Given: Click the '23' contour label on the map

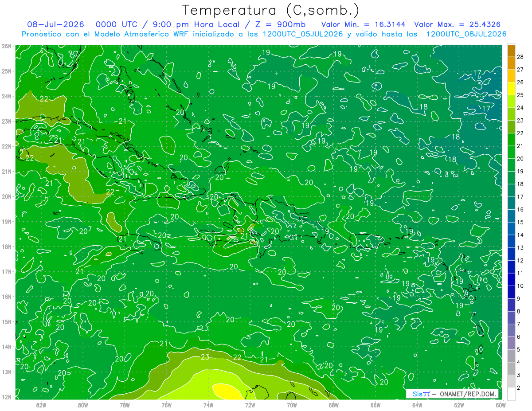Looking at the screenshot, I should 205,357.
